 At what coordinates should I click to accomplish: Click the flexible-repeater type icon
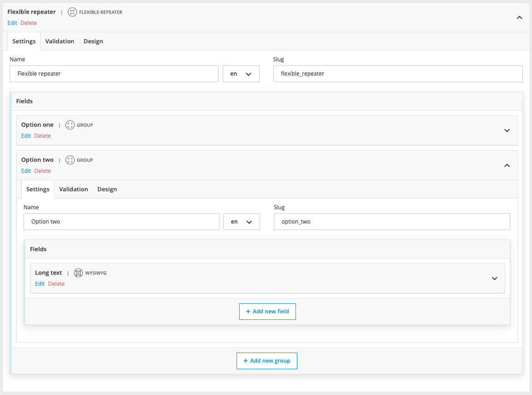(72, 12)
